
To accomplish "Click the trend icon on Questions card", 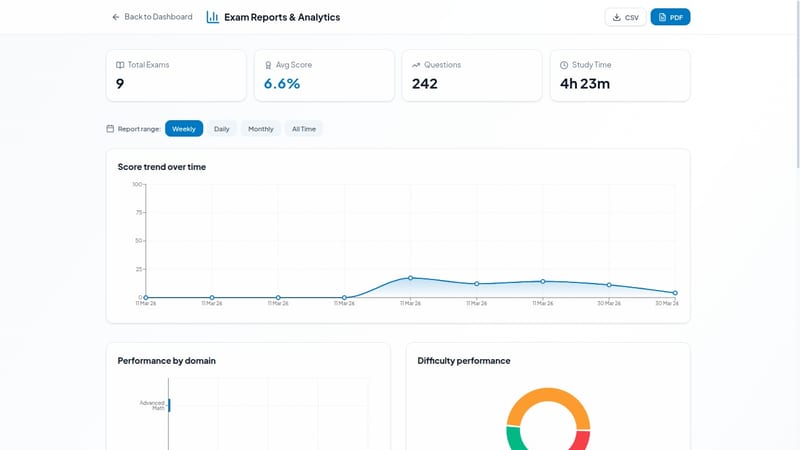I will point(416,65).
